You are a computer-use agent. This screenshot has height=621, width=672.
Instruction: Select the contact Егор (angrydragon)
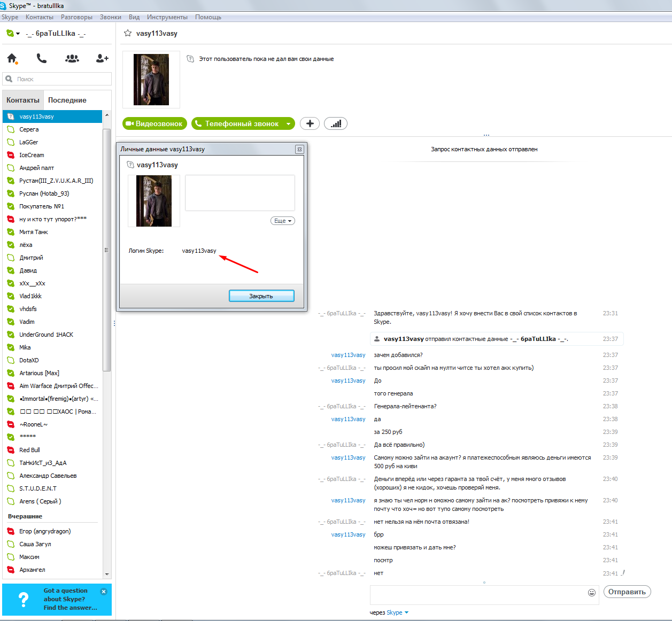click(x=52, y=531)
